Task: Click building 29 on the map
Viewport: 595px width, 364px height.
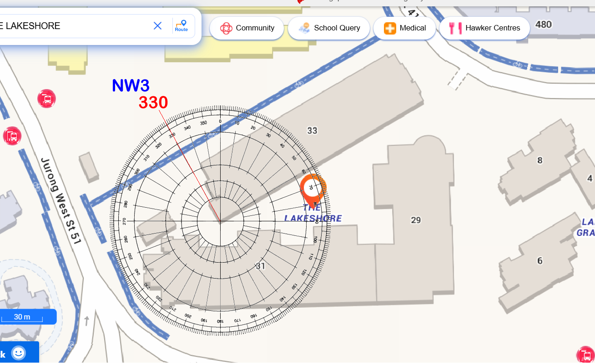Action: click(x=416, y=220)
